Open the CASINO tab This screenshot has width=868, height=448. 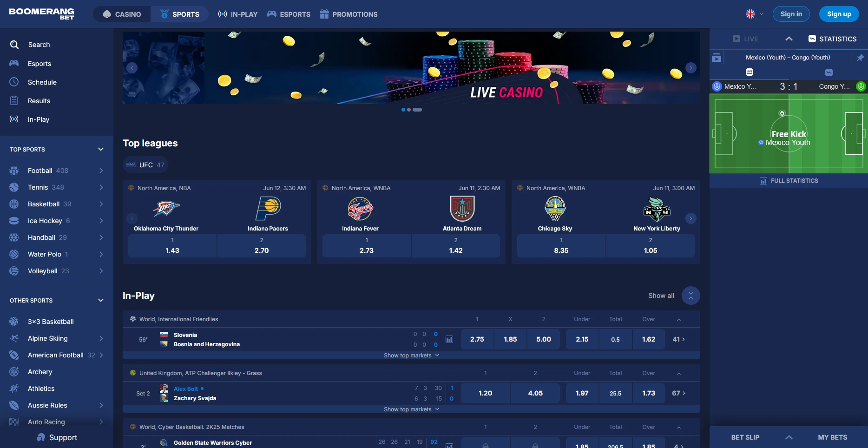pos(122,14)
